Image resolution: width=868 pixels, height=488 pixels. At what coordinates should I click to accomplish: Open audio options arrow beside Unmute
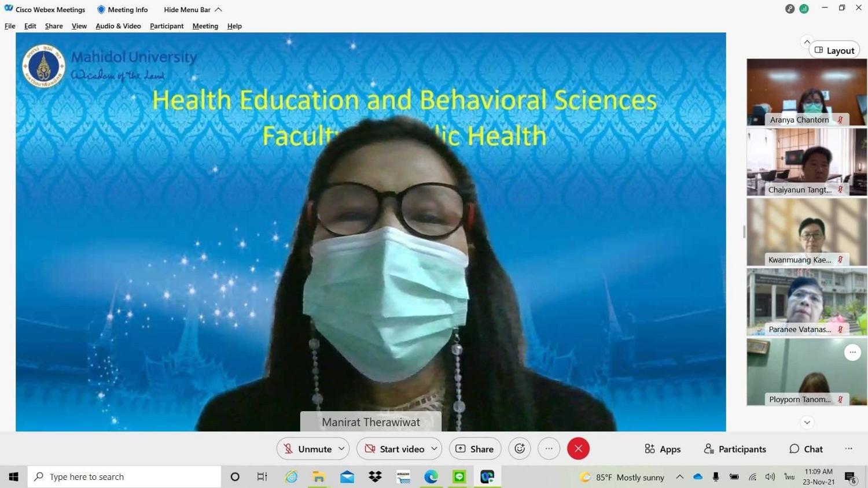pos(341,449)
